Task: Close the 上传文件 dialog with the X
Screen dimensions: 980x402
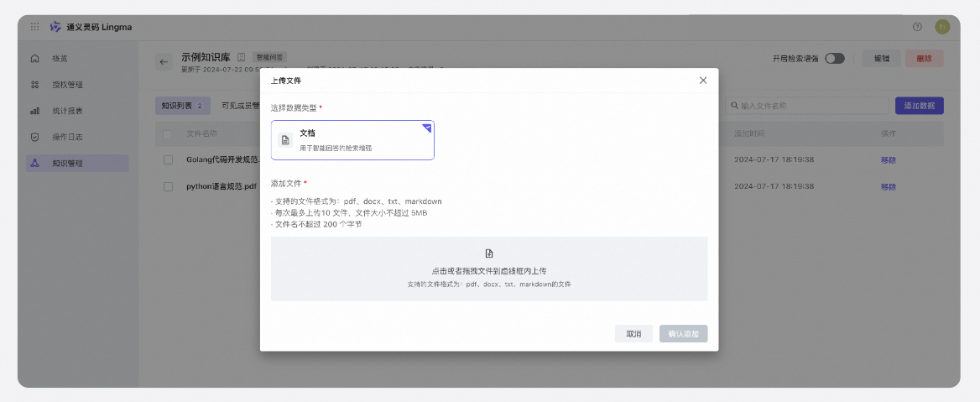Action: click(703, 80)
